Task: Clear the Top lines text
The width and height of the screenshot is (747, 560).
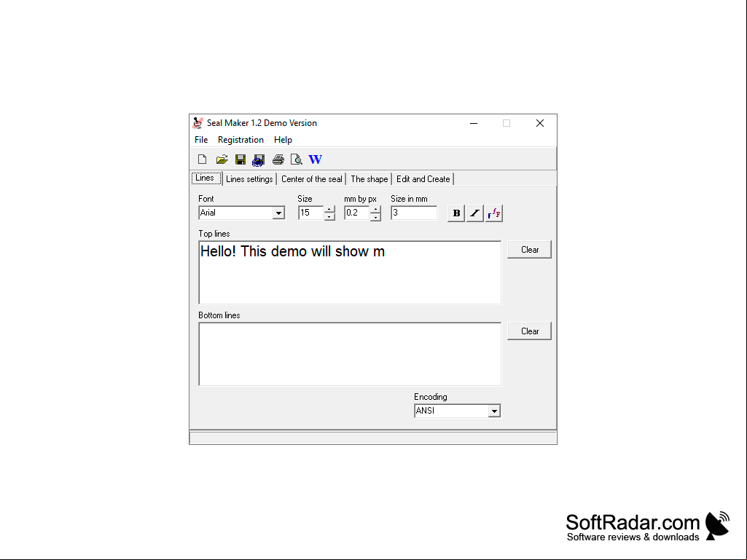Action: click(x=529, y=250)
